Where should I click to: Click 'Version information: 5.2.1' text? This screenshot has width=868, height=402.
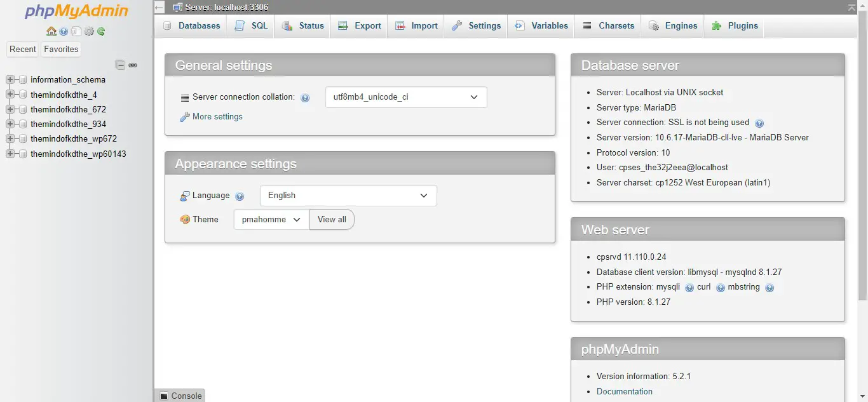tap(644, 377)
